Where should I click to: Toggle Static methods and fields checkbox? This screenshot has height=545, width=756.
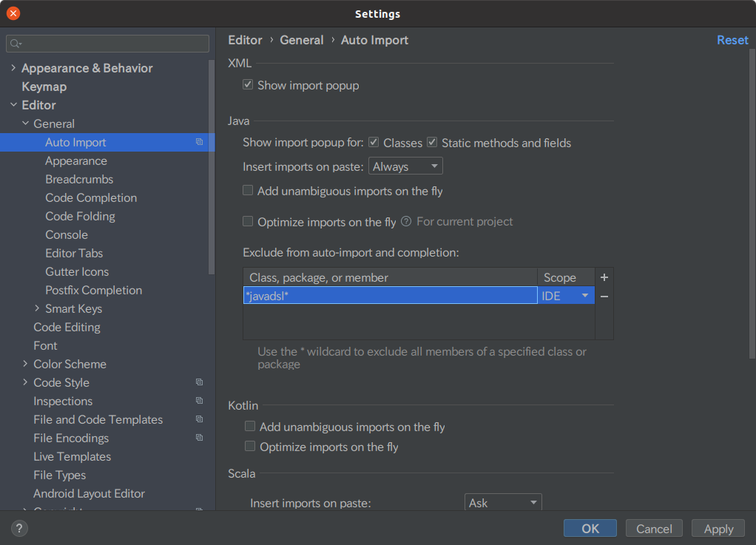pos(433,143)
